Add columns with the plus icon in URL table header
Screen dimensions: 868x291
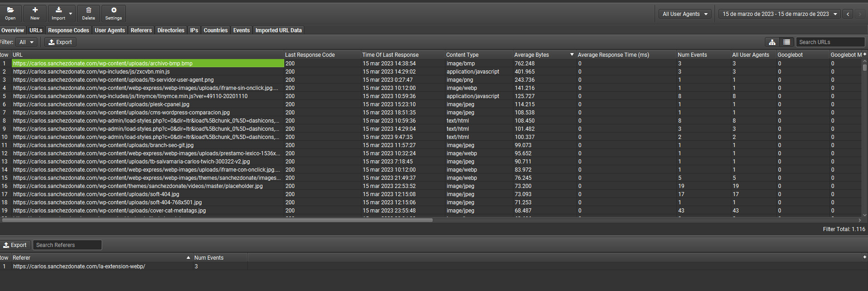point(864,54)
